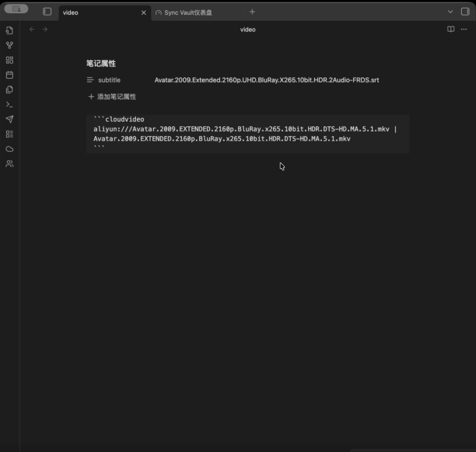Open the command palette terminal icon

[x=9, y=104]
